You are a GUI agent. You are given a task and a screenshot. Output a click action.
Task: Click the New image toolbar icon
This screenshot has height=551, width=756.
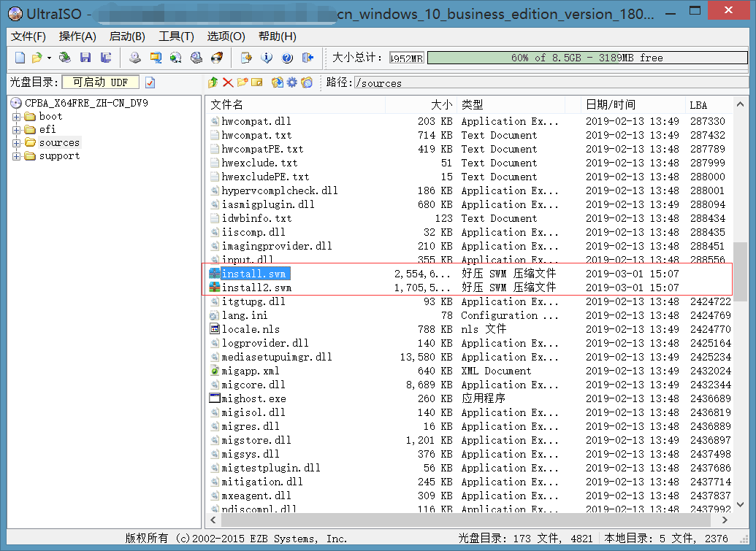20,58
